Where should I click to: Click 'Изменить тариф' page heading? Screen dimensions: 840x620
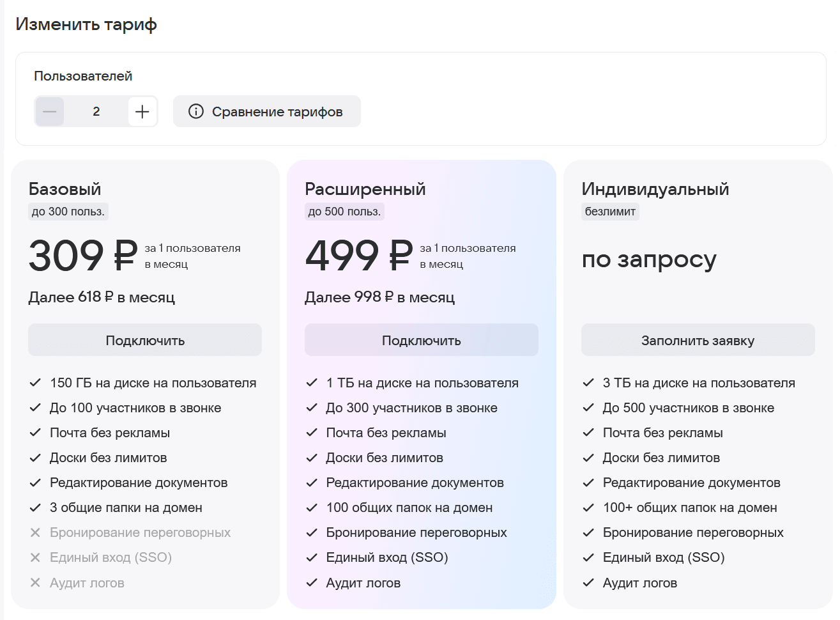point(86,24)
